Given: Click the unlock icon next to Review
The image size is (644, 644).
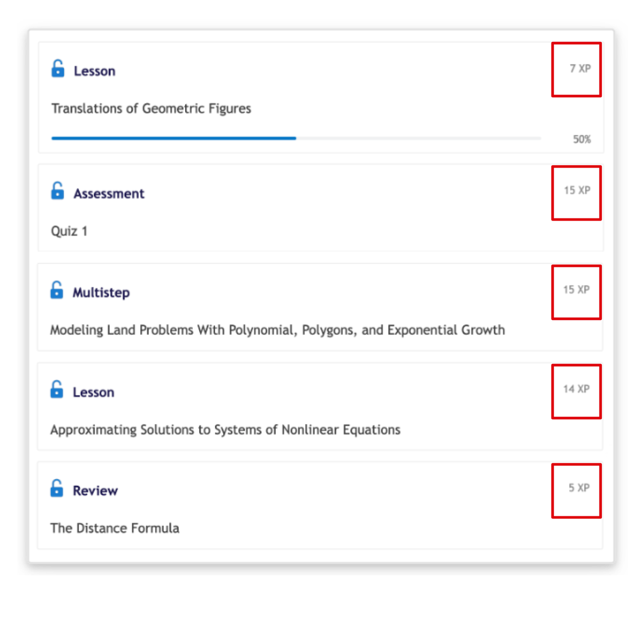Looking at the screenshot, I should (x=57, y=489).
